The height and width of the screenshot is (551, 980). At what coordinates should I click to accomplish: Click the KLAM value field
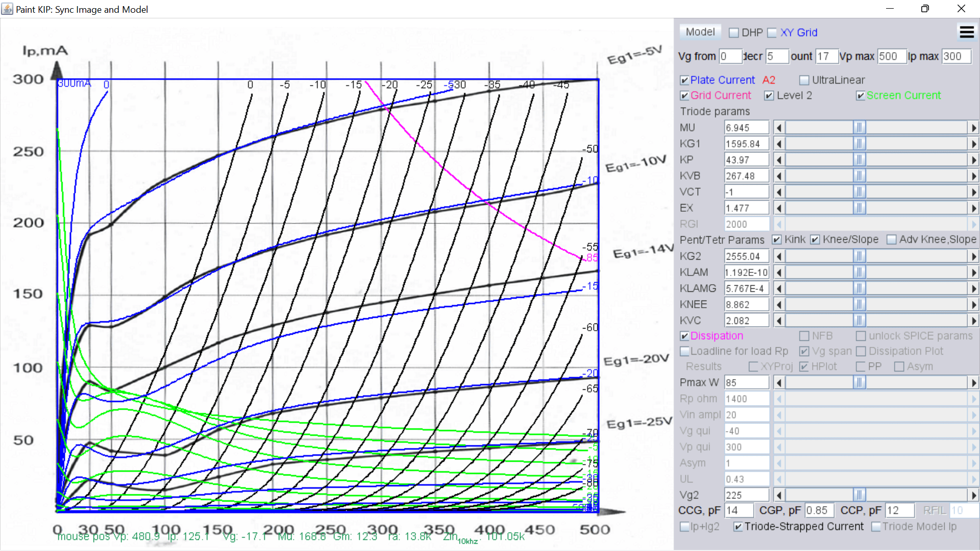point(747,272)
